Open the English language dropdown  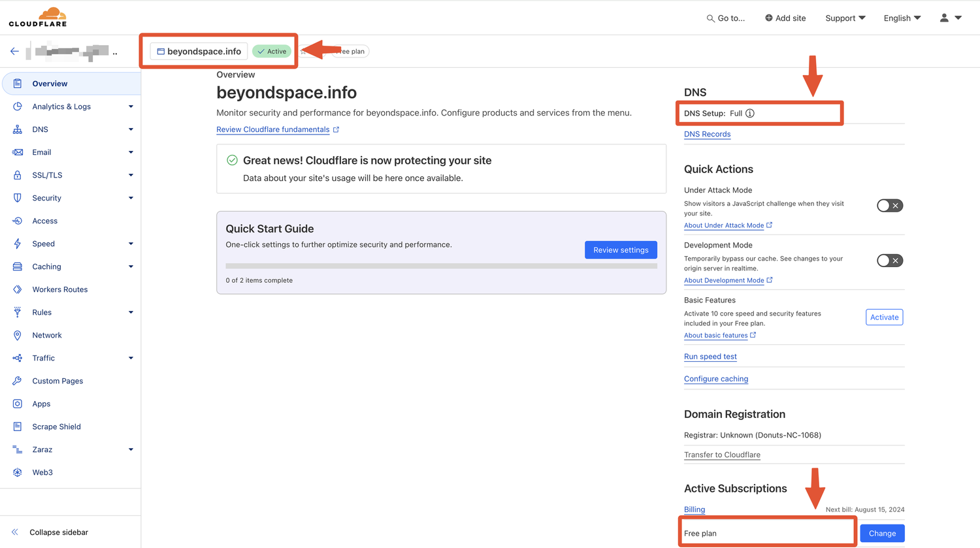tap(902, 18)
